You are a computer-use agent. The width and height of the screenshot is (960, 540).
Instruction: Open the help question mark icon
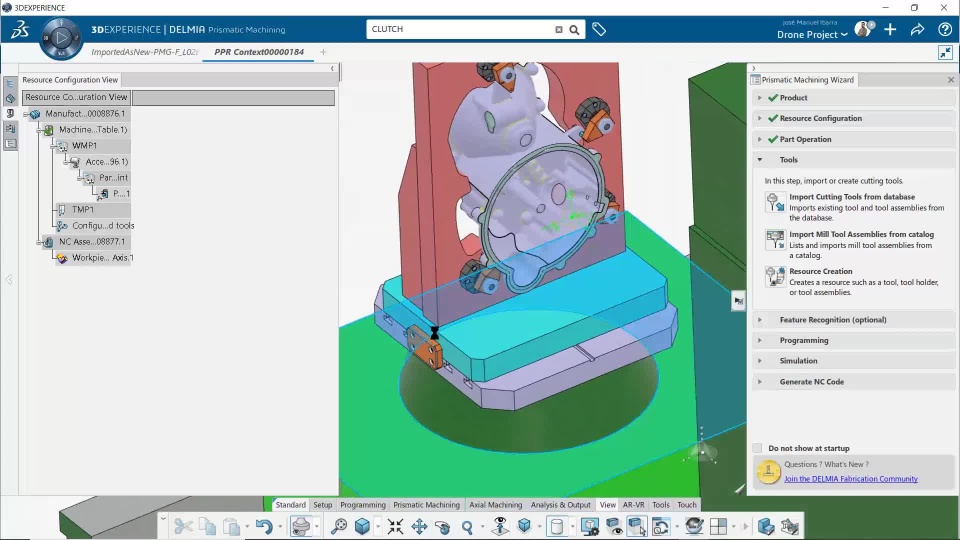point(945,29)
